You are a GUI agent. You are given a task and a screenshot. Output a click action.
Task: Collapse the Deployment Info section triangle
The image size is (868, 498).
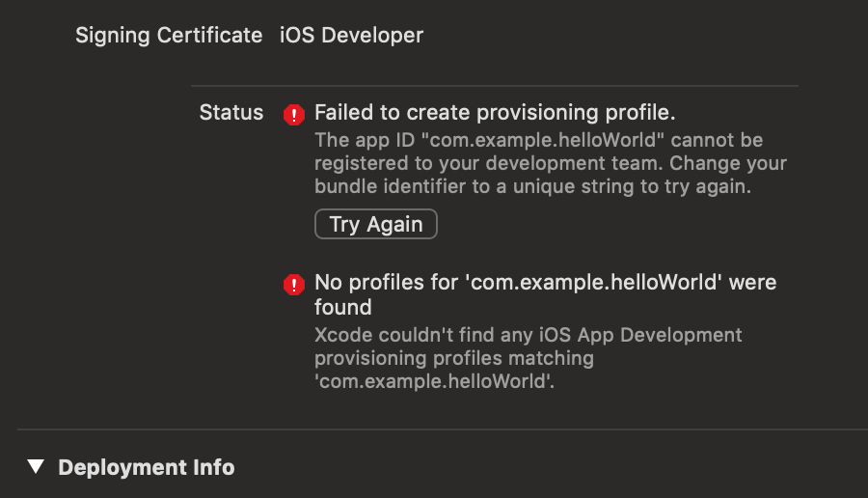tap(36, 467)
